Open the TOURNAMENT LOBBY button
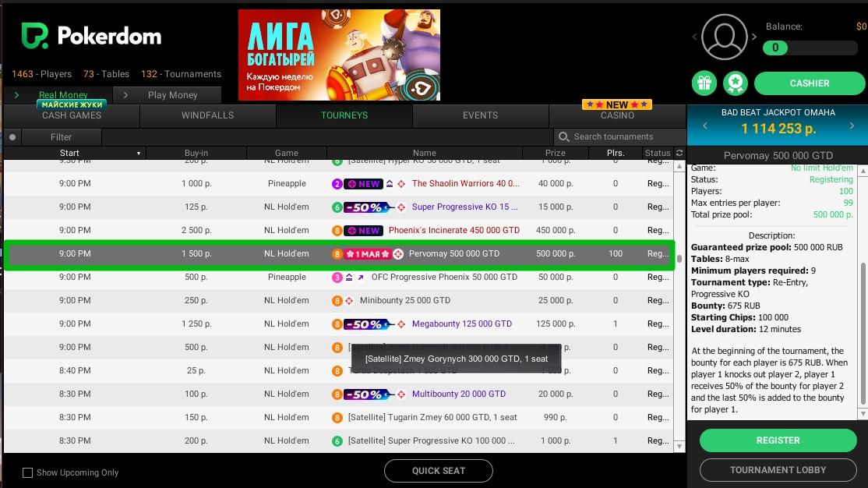This screenshot has height=488, width=868. (778, 470)
